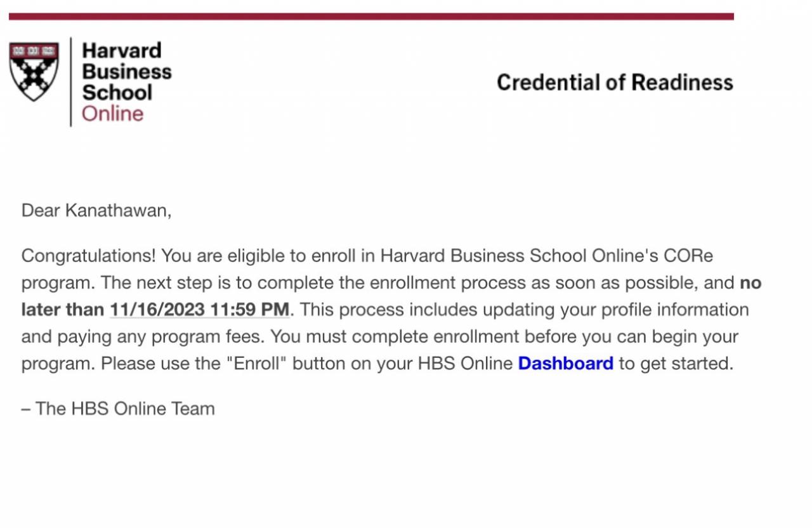Image resolution: width=812 pixels, height=528 pixels.
Task: Click the Credential of Readiness heading
Action: click(614, 82)
